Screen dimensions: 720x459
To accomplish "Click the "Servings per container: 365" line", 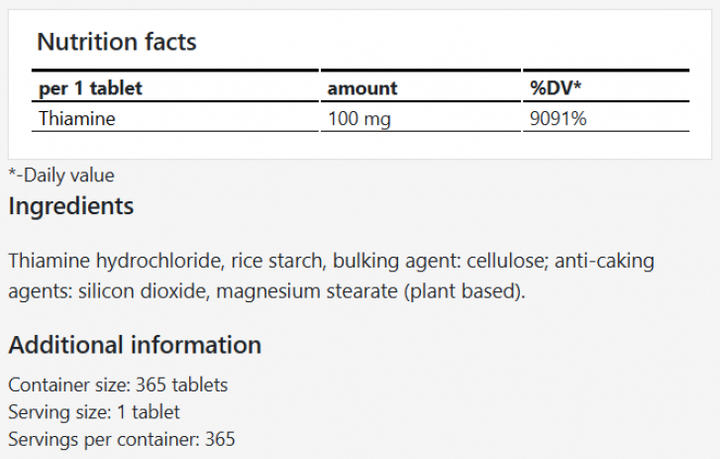I will [121, 438].
